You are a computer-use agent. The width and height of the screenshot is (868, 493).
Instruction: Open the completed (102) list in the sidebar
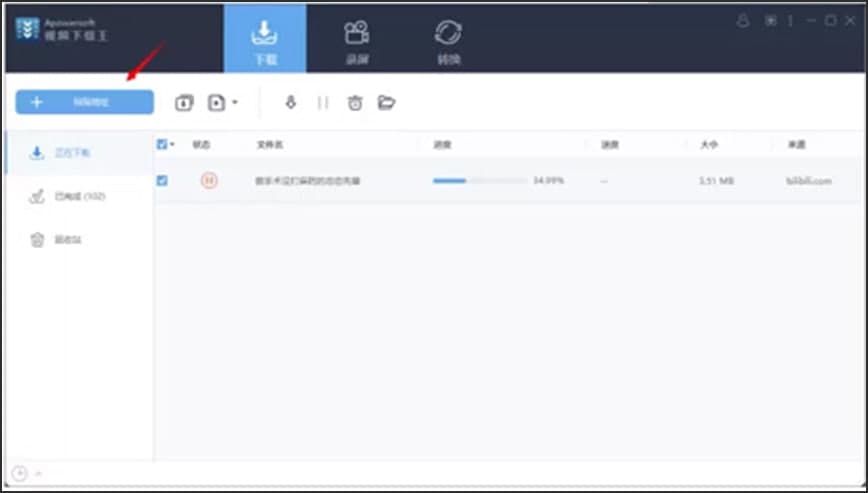[78, 196]
